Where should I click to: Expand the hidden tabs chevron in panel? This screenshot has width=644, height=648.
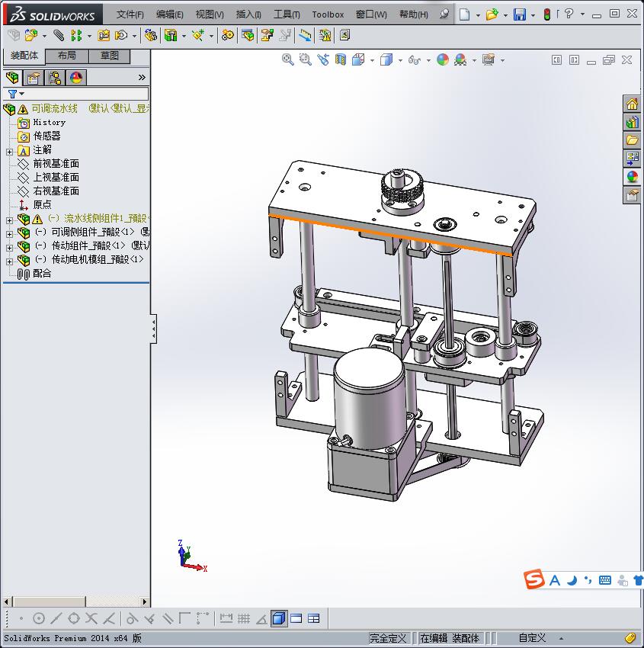[142, 77]
